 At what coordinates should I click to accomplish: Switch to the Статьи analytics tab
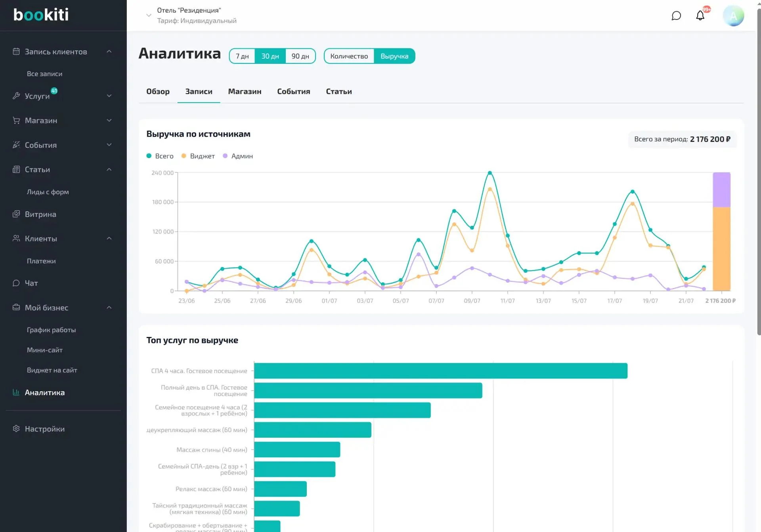pos(339,92)
